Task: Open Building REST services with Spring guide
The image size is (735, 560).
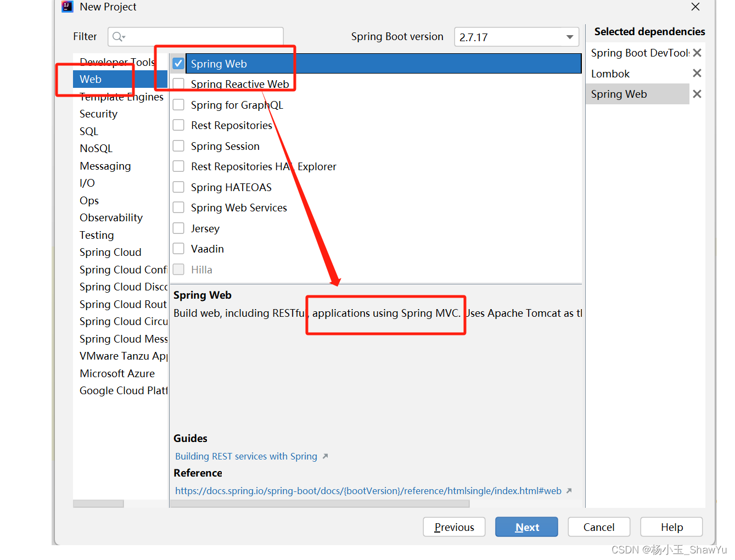Action: [x=246, y=456]
